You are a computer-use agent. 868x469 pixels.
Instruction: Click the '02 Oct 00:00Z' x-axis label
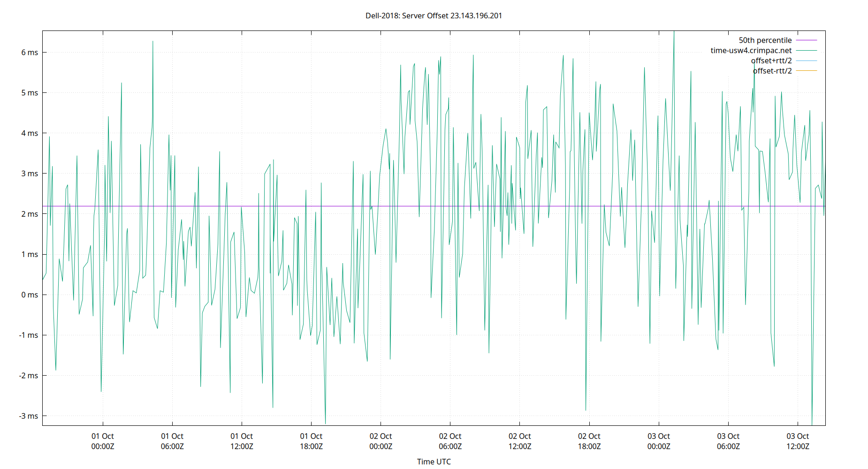point(381,441)
